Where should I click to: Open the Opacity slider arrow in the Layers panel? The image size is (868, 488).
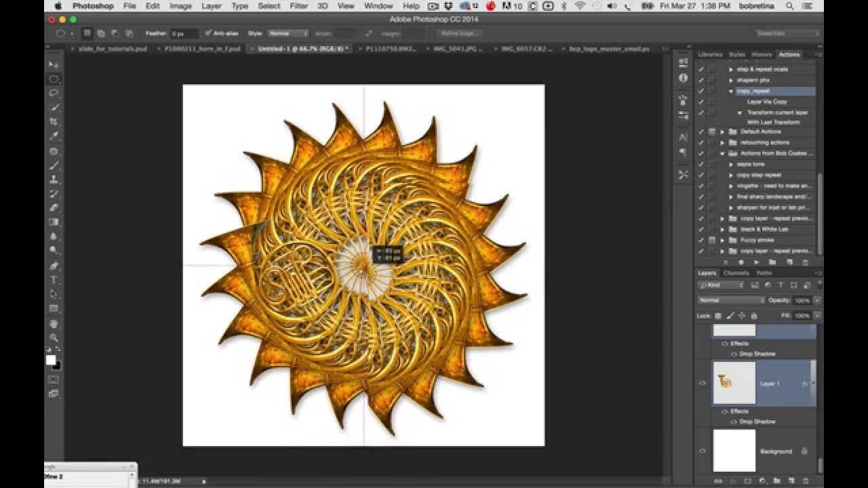817,300
